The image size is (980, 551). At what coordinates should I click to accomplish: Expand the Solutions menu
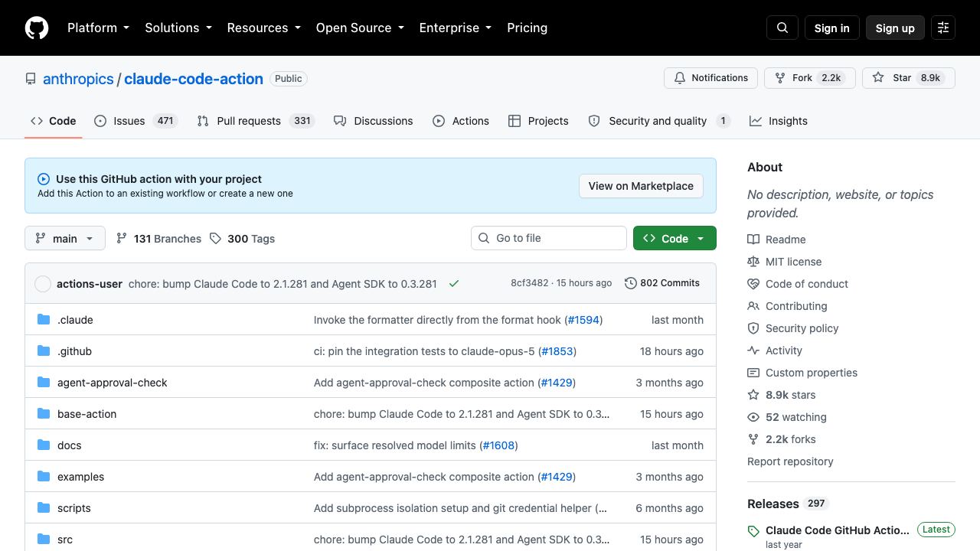pos(178,28)
